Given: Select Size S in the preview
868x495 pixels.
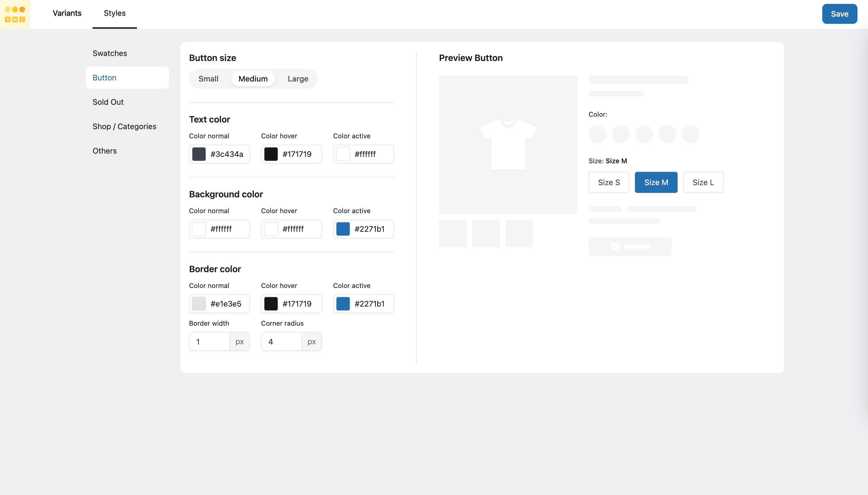Looking at the screenshot, I should 609,182.
